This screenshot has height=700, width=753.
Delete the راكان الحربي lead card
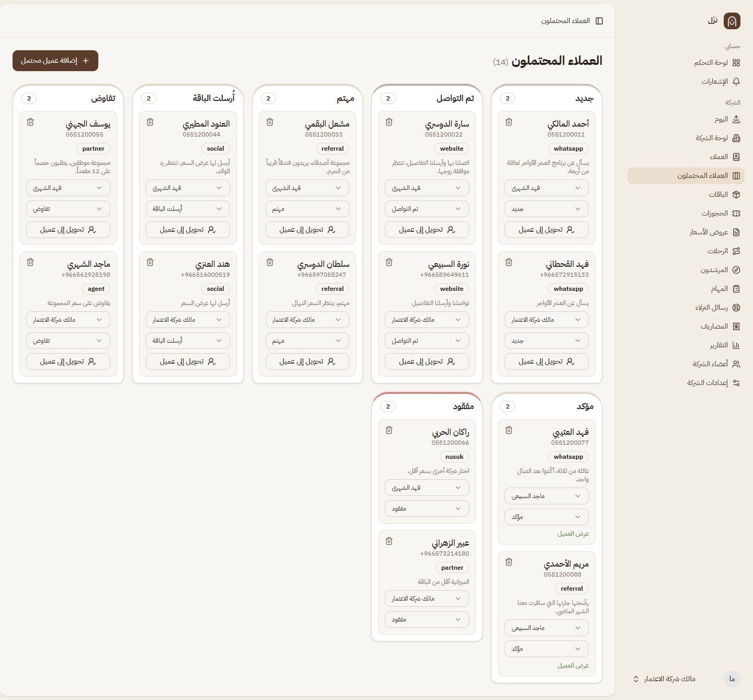[389, 430]
